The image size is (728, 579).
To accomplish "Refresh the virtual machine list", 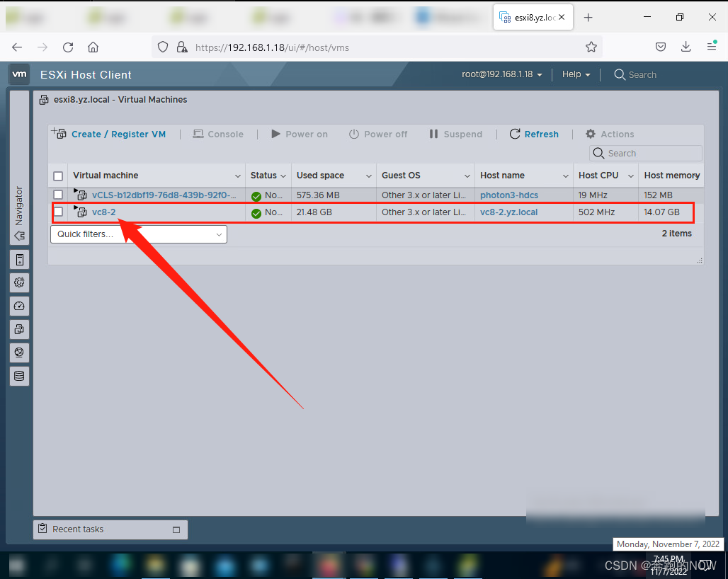I will point(534,134).
